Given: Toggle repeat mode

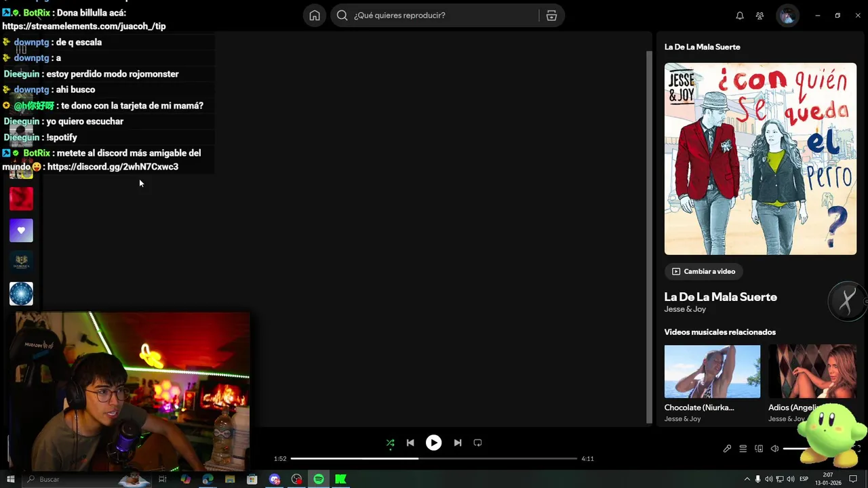Looking at the screenshot, I should point(477,443).
